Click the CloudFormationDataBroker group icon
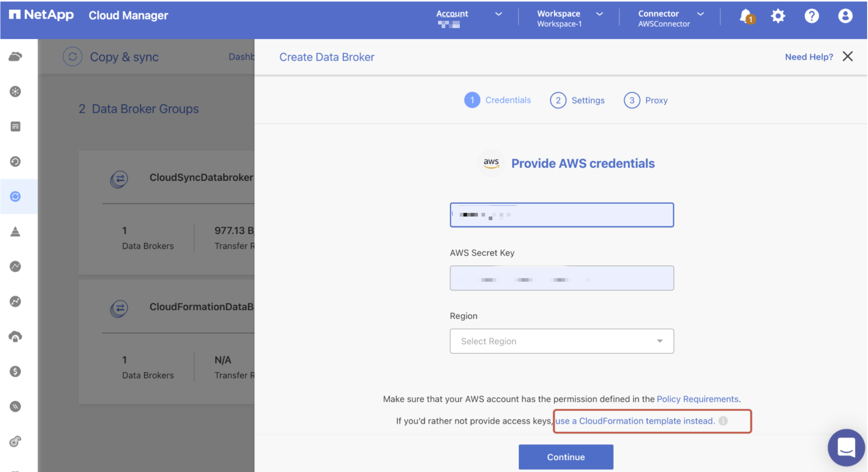This screenshot has height=472, width=868. 119,308
